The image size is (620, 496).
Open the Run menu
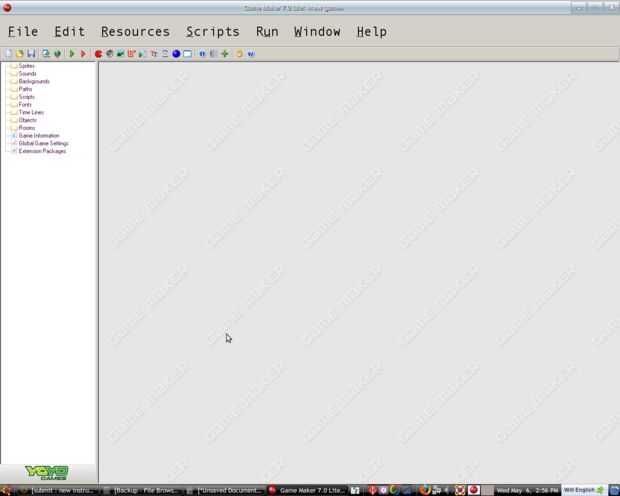(x=267, y=32)
